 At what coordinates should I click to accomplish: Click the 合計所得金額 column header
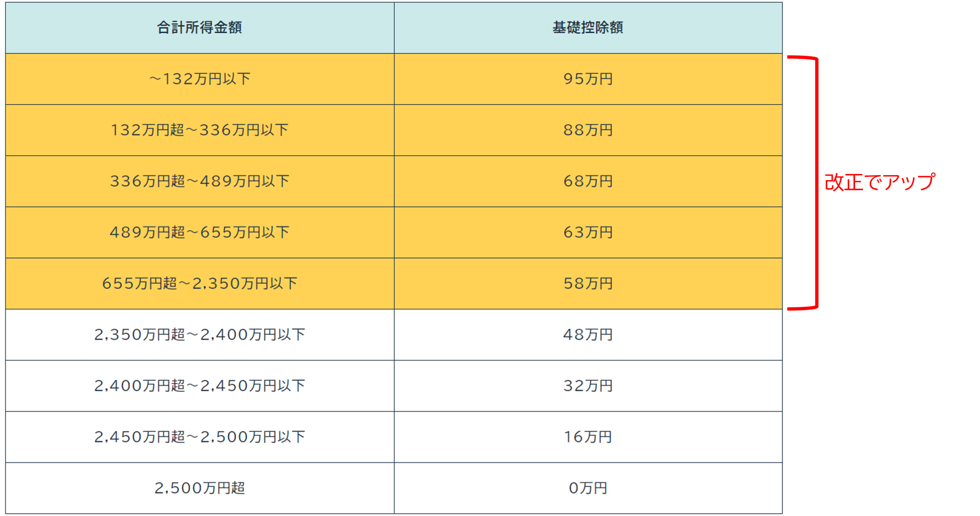[x=199, y=28]
